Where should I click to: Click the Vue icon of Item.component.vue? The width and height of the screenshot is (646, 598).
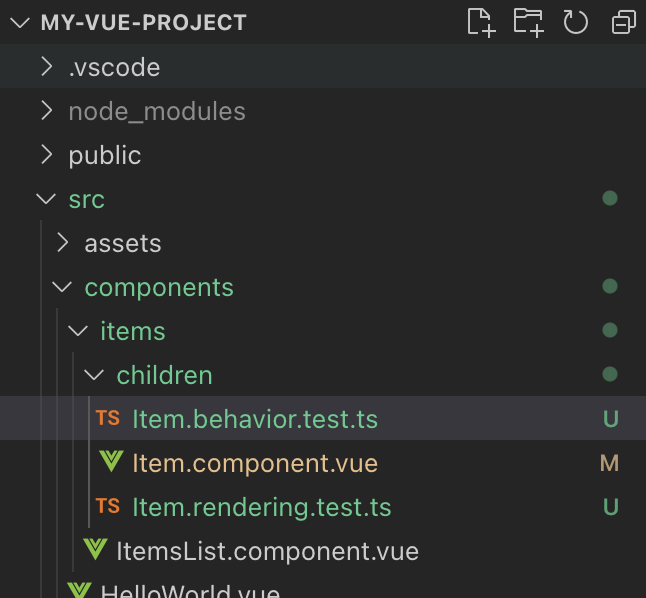pyautogui.click(x=111, y=462)
